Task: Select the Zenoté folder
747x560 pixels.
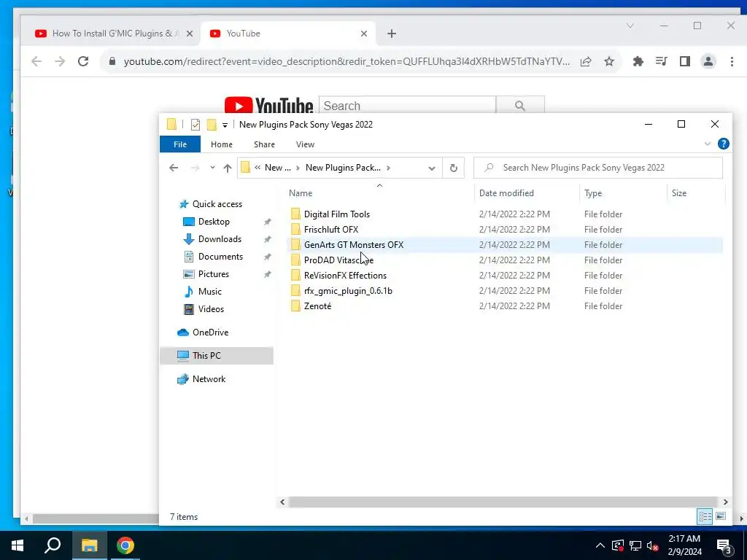Action: tap(317, 306)
